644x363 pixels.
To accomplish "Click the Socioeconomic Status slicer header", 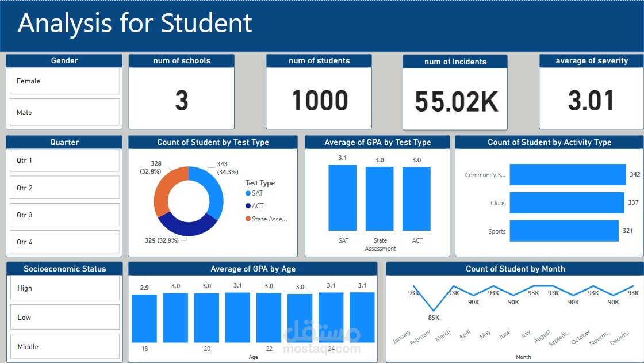I will 64,269.
